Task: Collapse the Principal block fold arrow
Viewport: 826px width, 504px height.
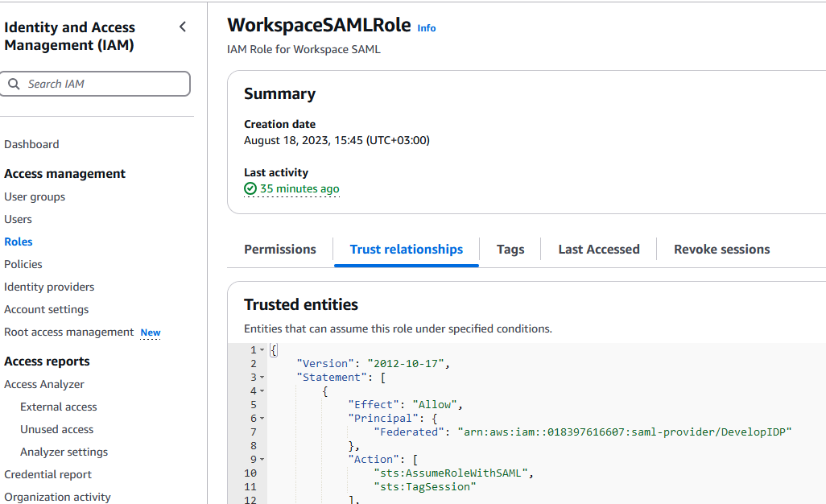Action: click(262, 419)
